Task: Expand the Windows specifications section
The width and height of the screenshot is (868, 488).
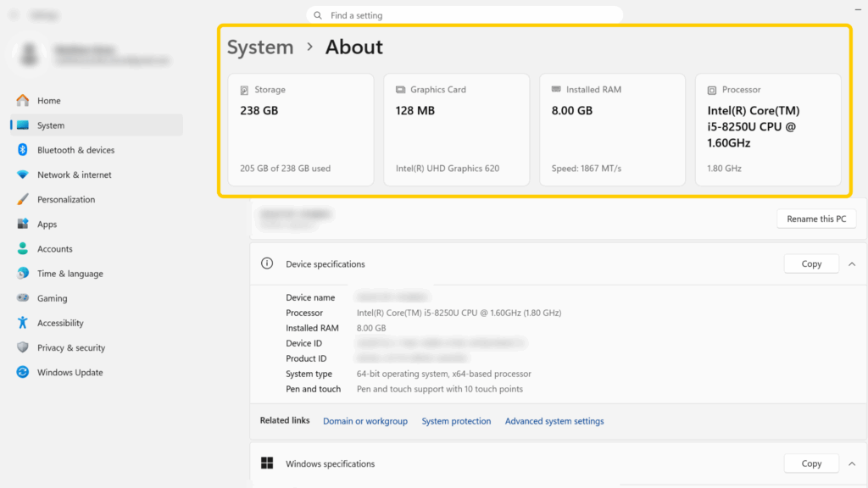Action: (x=852, y=463)
